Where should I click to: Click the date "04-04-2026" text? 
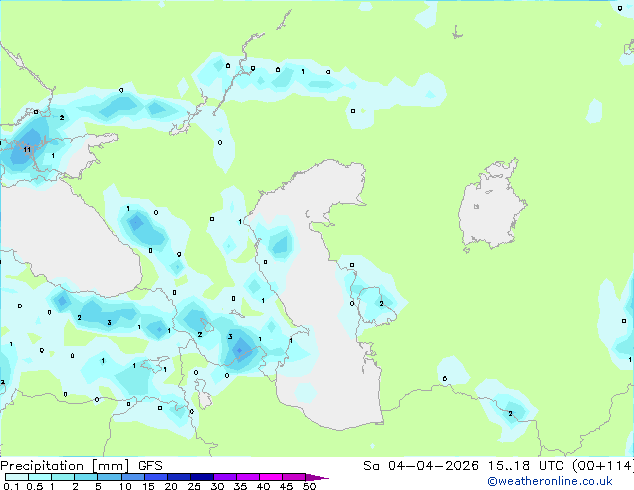click(433, 466)
